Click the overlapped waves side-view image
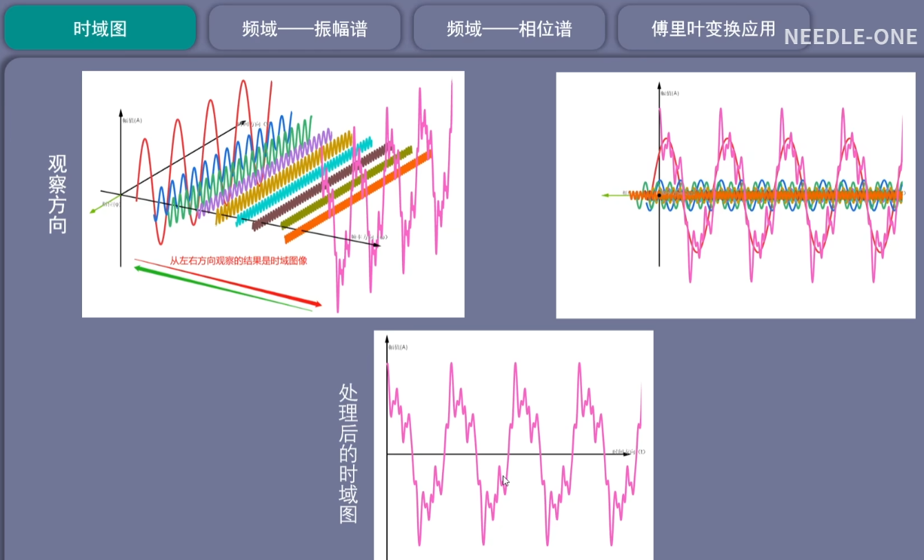The height and width of the screenshot is (560, 924). (x=736, y=195)
